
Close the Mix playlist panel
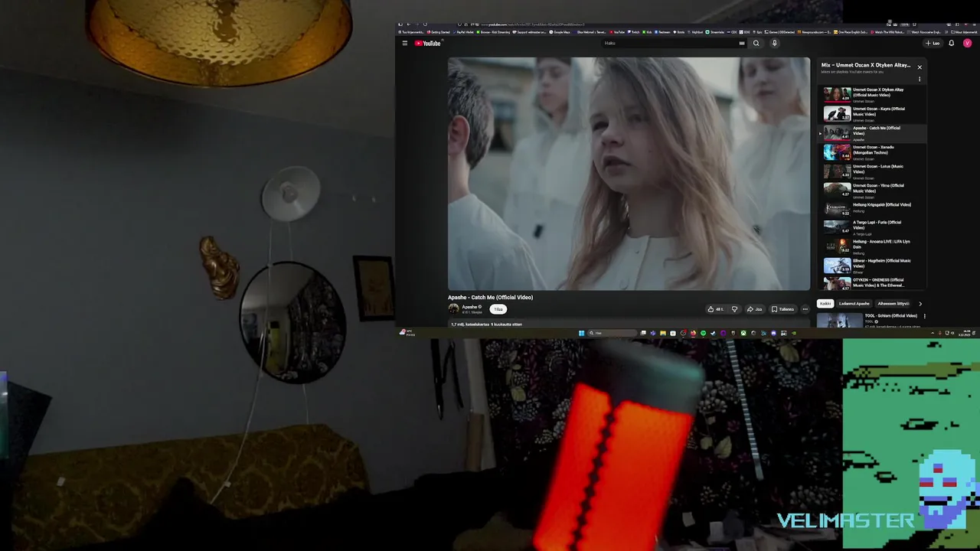[920, 67]
